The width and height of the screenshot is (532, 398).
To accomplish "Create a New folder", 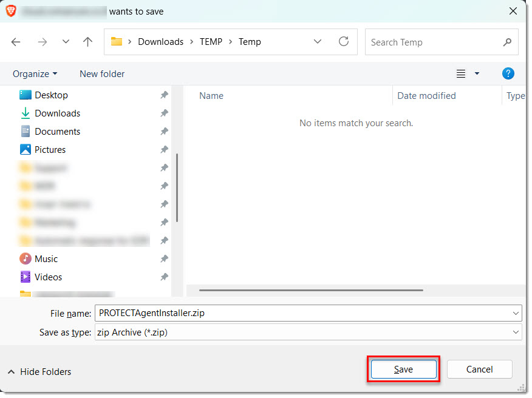I will [103, 74].
